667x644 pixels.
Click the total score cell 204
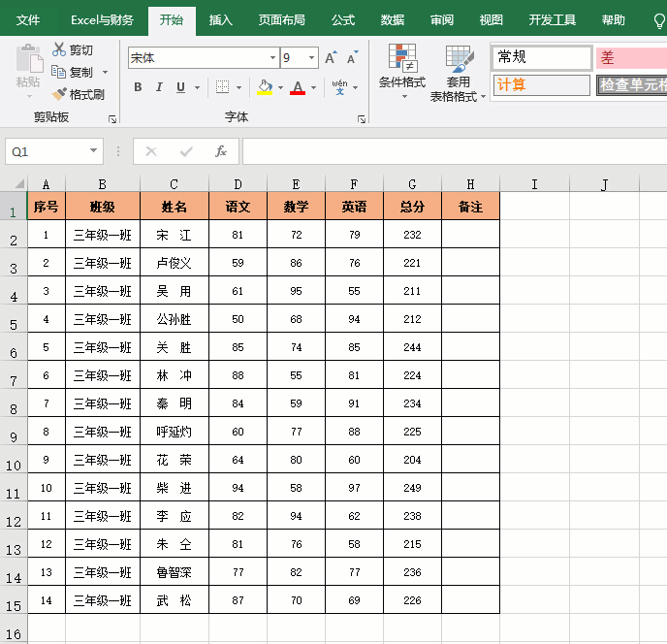point(412,460)
